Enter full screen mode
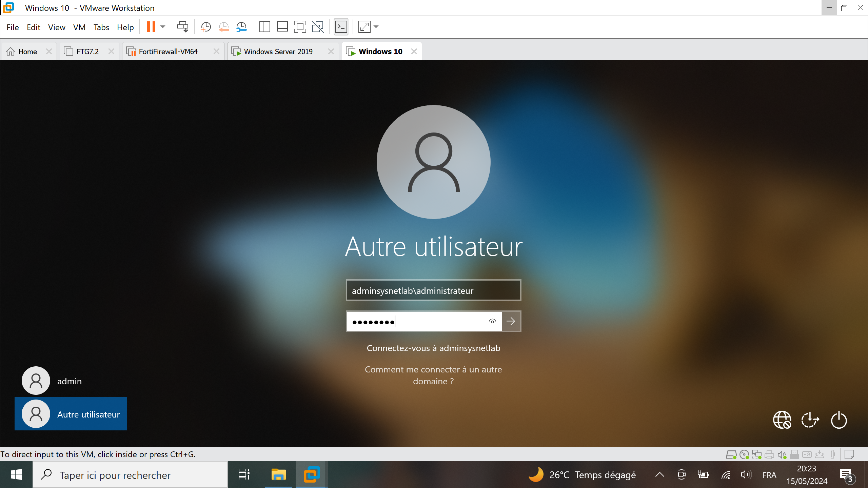This screenshot has height=488, width=868. point(300,27)
